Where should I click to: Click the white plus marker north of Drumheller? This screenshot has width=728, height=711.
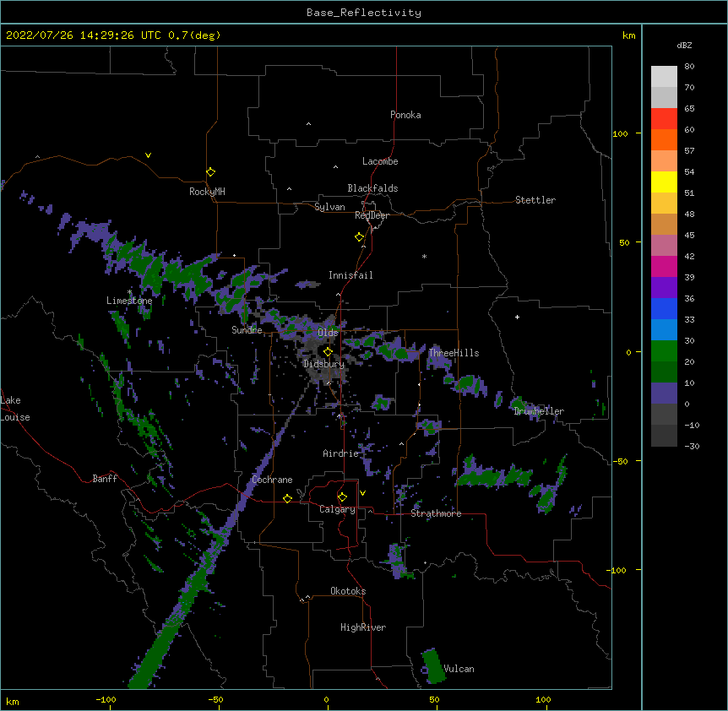coord(517,317)
